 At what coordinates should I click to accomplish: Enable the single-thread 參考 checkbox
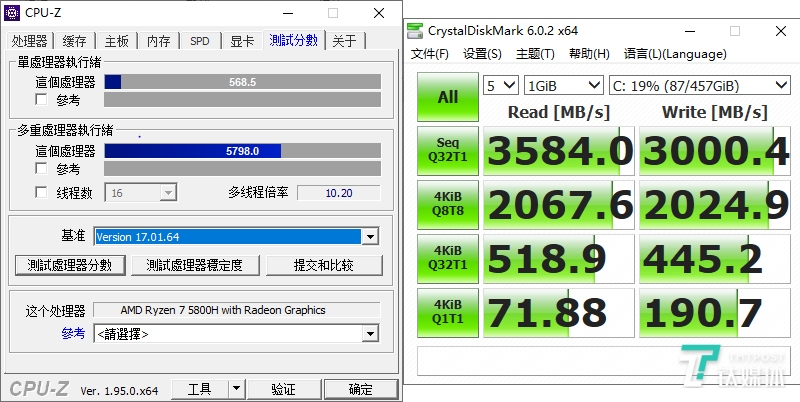point(41,99)
